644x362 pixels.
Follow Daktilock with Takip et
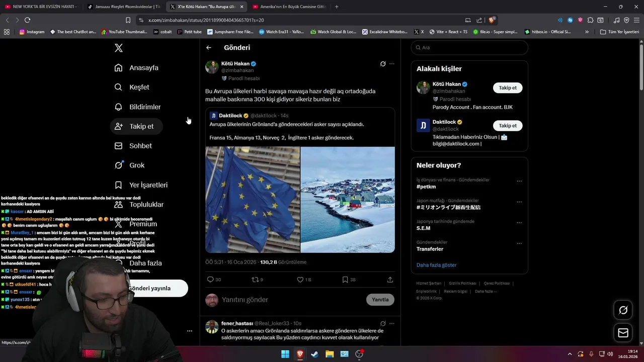tap(508, 126)
